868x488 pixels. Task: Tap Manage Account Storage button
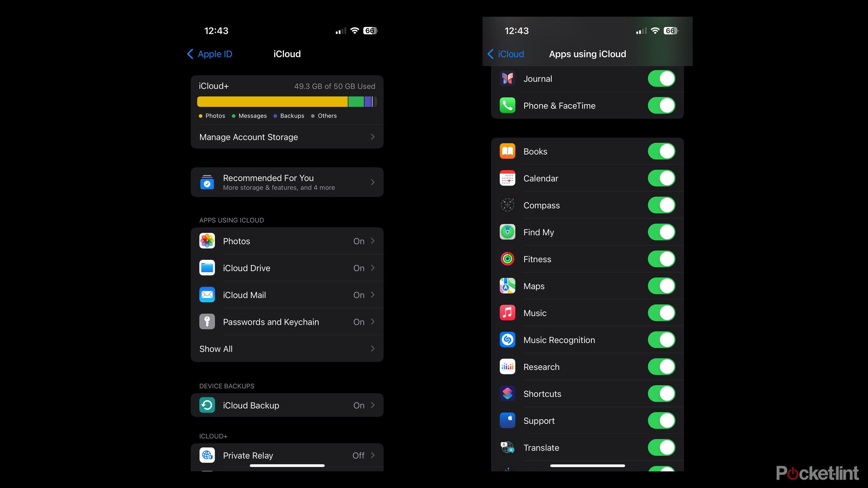click(287, 137)
